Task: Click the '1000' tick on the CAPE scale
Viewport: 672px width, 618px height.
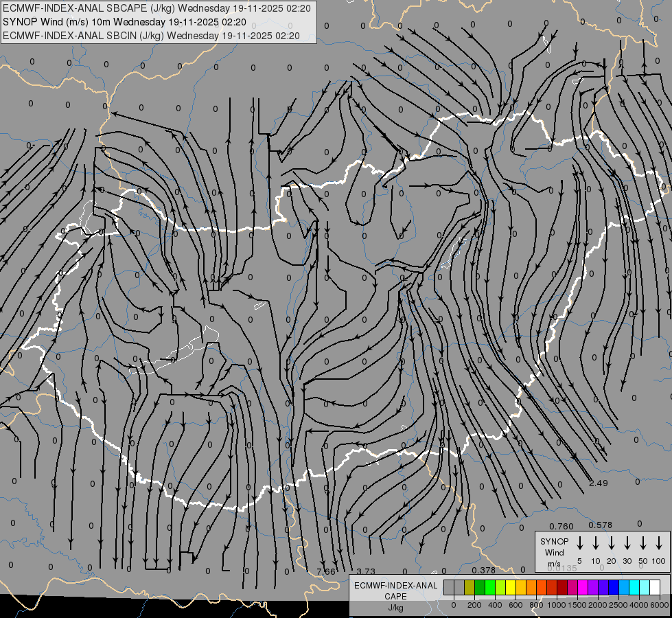Action: [x=557, y=605]
